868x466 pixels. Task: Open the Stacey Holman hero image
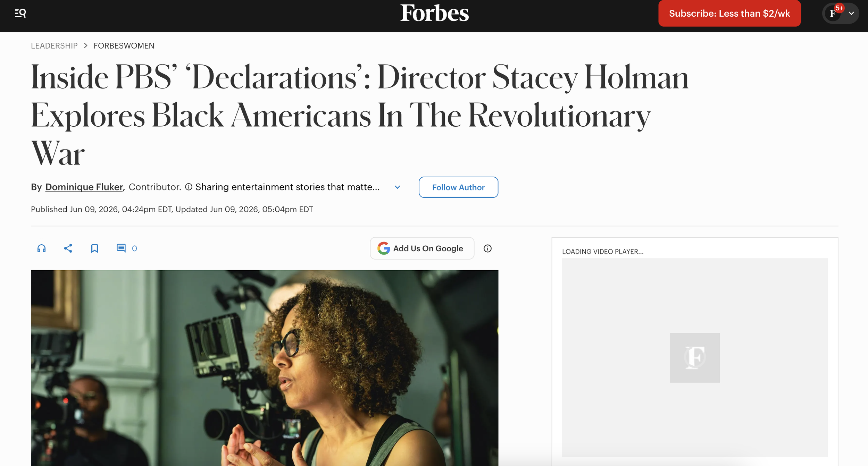pos(265,368)
